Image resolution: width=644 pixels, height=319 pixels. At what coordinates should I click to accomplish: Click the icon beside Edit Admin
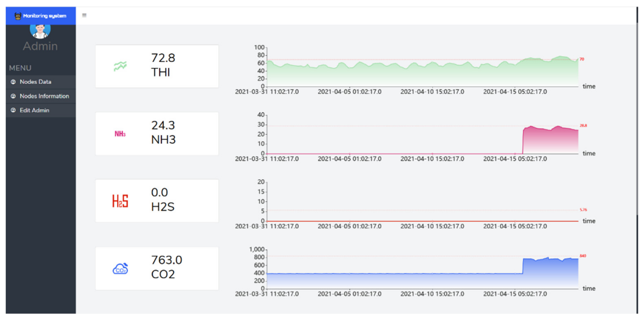click(13, 110)
